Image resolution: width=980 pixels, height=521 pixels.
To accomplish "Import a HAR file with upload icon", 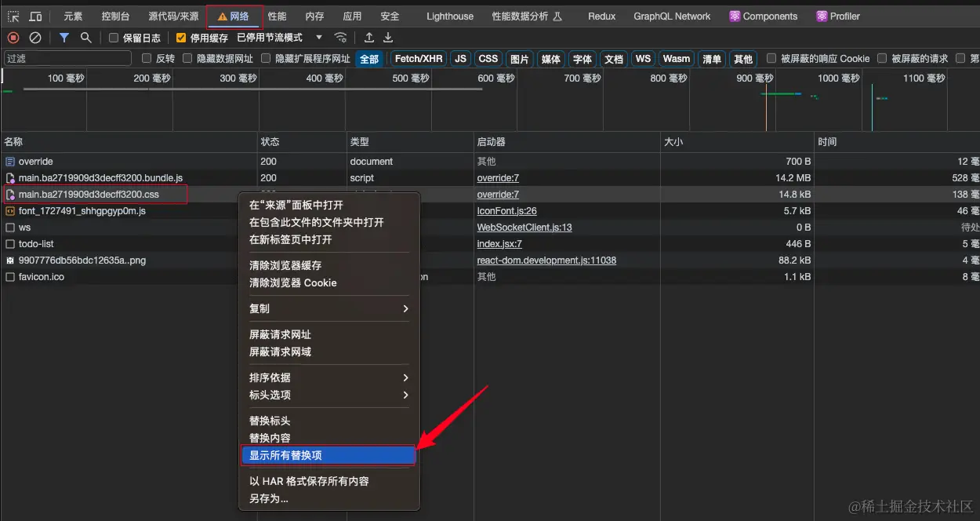I will pos(369,38).
